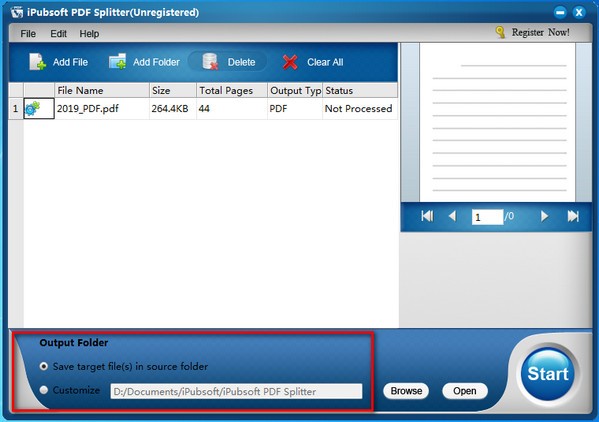The image size is (599, 422).
Task: Close the iPubsoft PDF Splitter window
Action: coord(579,12)
